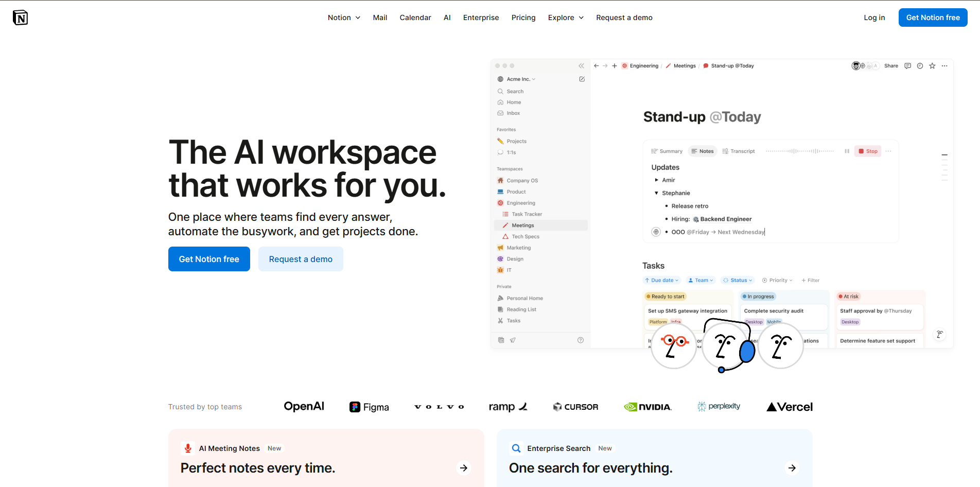Click the arrow on AI Meeting Notes card

click(464, 468)
